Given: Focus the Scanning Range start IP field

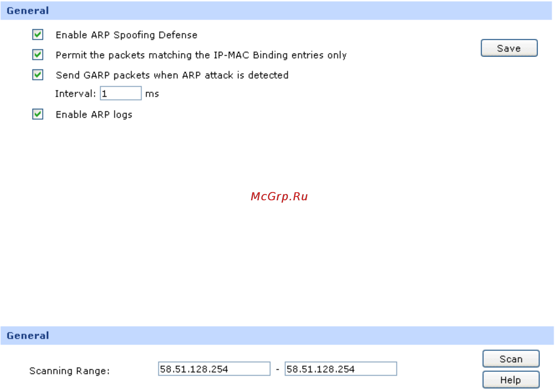Looking at the screenshot, I should (x=214, y=369).
